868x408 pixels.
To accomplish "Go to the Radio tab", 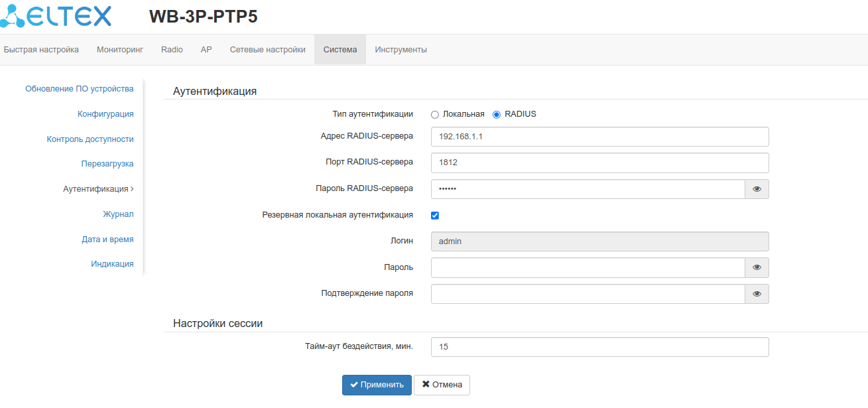I will pos(172,50).
